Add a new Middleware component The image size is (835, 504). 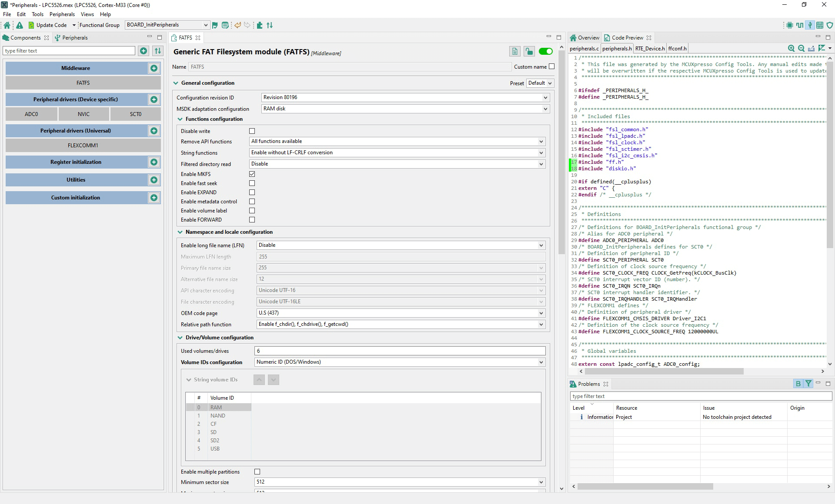click(x=154, y=68)
